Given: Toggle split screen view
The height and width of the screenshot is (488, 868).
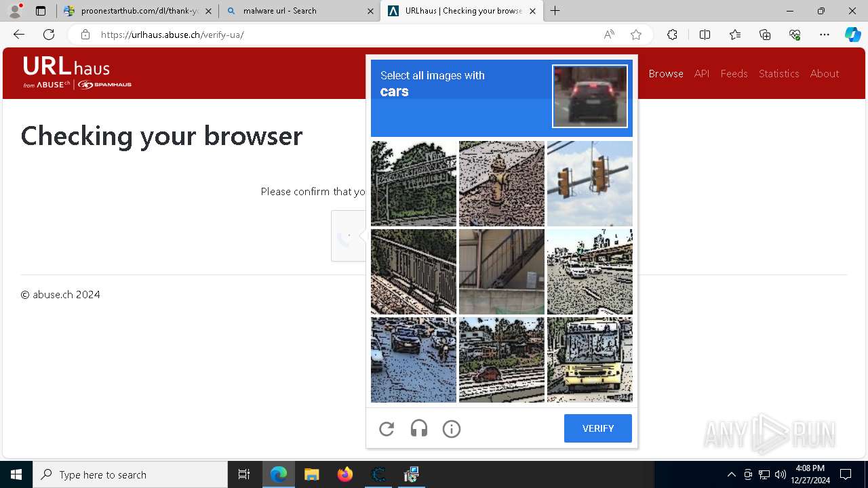Looking at the screenshot, I should [705, 35].
